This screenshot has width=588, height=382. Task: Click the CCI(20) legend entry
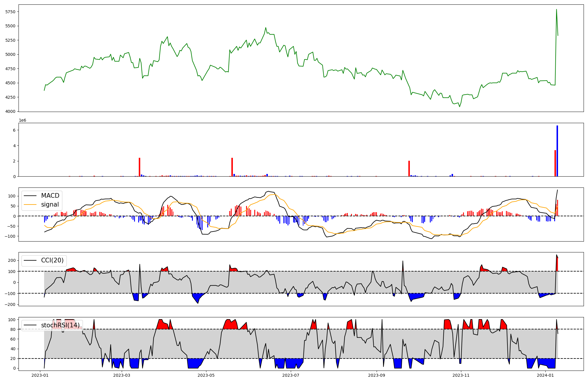pyautogui.click(x=52, y=260)
